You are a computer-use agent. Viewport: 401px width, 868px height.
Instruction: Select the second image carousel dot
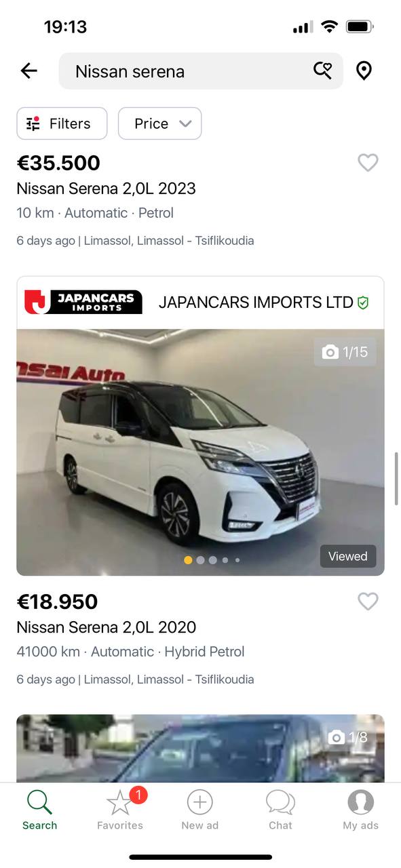click(x=200, y=560)
